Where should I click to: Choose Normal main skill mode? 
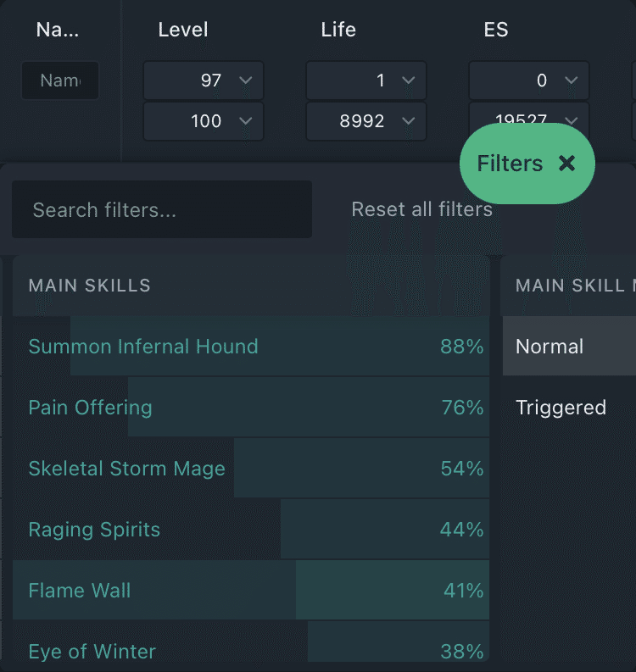pyautogui.click(x=550, y=347)
